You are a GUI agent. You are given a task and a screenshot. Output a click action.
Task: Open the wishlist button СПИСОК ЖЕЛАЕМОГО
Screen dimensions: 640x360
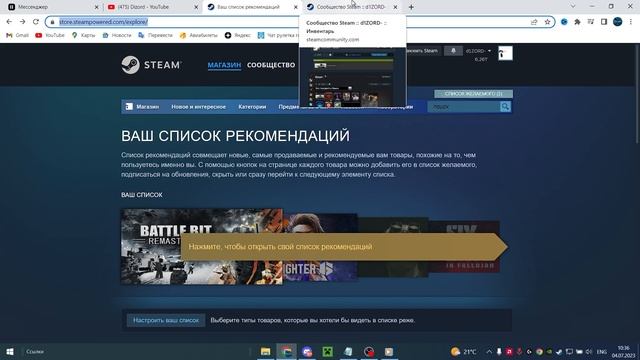coord(473,94)
